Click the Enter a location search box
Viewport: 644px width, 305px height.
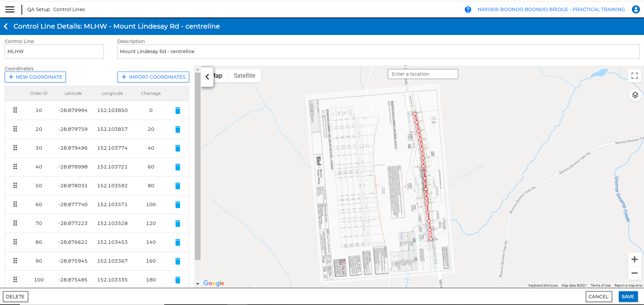423,74
